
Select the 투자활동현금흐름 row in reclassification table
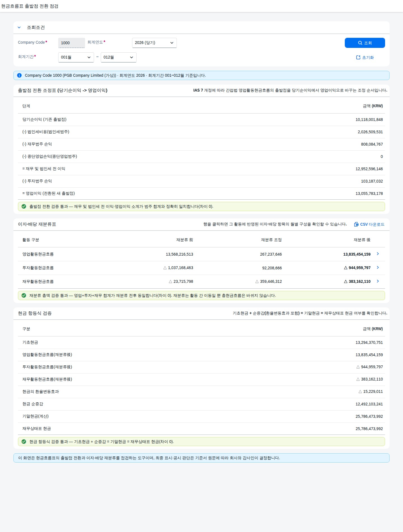[201, 268]
